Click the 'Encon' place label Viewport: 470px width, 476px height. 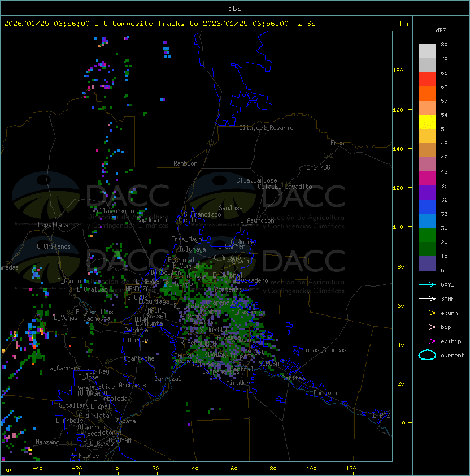coord(339,143)
